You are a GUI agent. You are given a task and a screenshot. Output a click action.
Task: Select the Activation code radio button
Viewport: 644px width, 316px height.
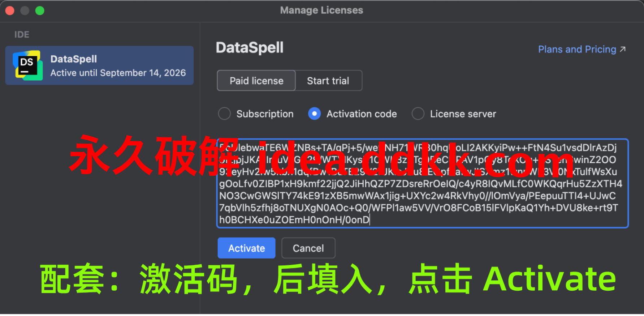click(x=314, y=114)
